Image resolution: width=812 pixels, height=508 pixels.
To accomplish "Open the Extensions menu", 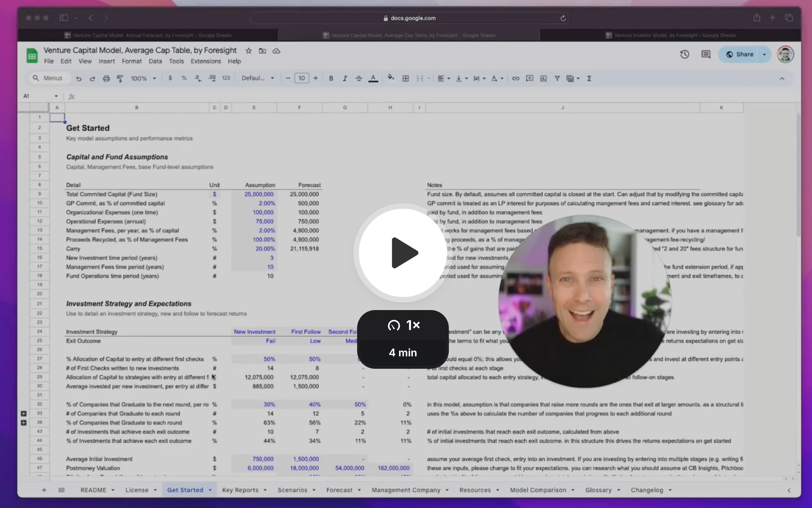I will pyautogui.click(x=206, y=61).
